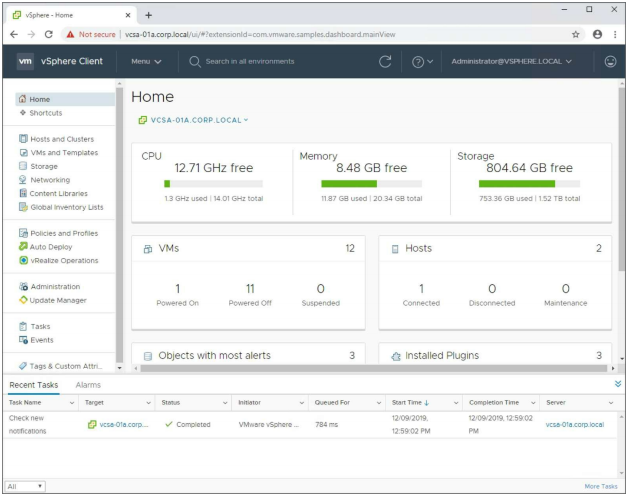This screenshot has height=496, width=628.
Task: Click the Search in all environments field
Action: (250, 61)
